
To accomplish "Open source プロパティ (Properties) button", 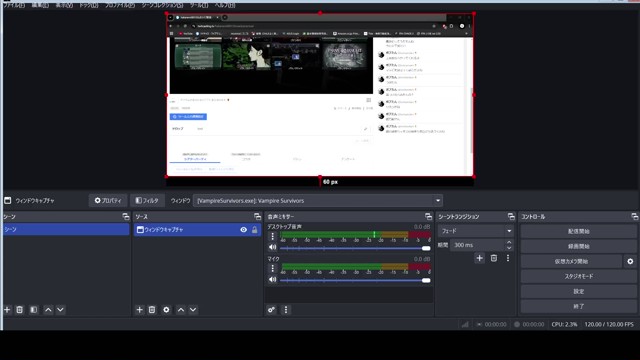I will click(108, 200).
